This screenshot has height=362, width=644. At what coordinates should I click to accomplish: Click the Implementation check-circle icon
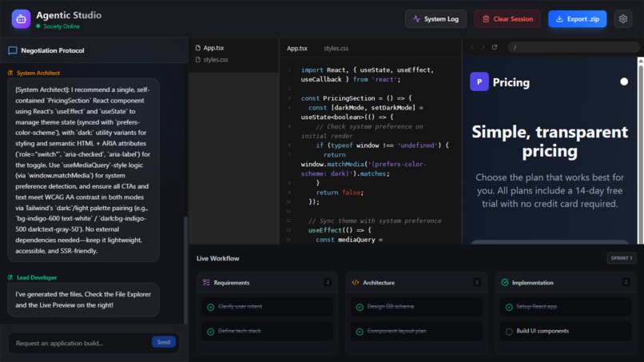(505, 282)
